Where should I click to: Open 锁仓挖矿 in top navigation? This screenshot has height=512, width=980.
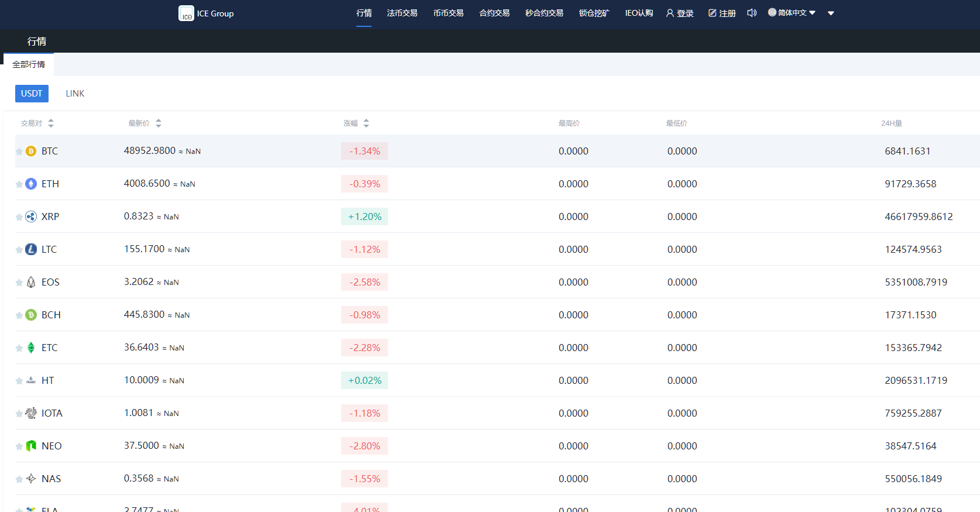[x=594, y=13]
